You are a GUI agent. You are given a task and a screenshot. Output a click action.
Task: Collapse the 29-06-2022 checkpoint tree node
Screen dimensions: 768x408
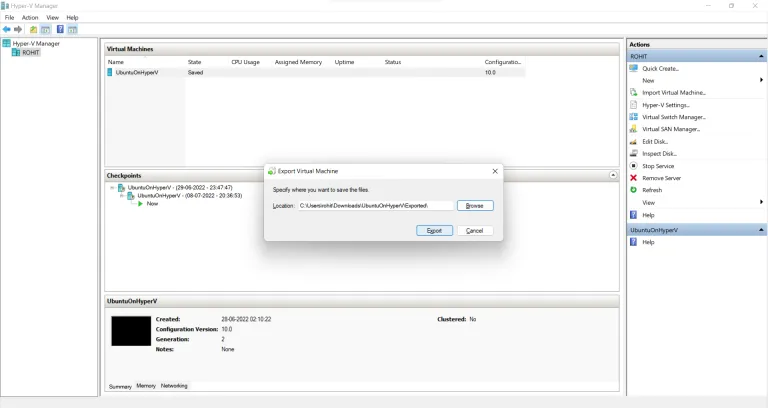112,188
